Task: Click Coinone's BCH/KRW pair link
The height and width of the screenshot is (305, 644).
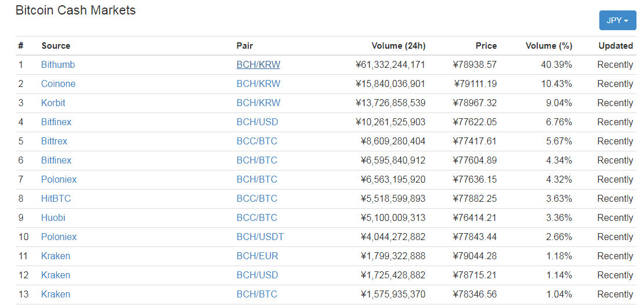Action: point(258,83)
